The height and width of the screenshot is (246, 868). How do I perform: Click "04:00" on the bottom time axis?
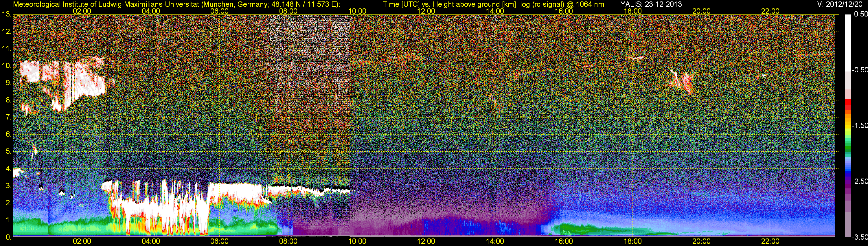(151, 241)
